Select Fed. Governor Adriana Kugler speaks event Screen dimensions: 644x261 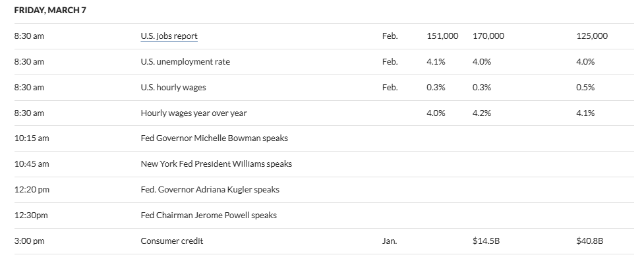pyautogui.click(x=210, y=190)
